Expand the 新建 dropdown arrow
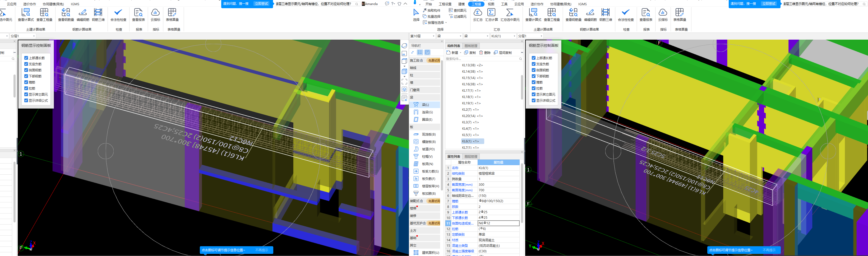This screenshot has height=256, width=868. (460, 53)
